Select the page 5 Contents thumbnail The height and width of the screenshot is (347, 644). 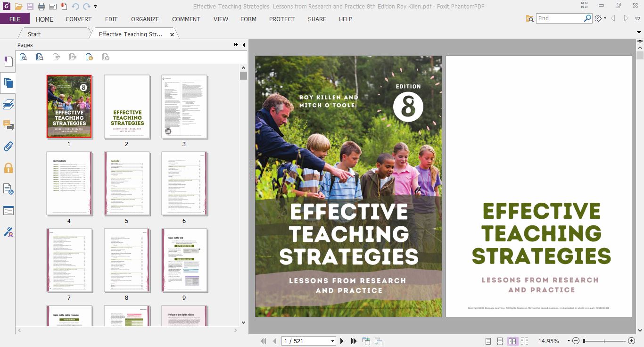[127, 184]
